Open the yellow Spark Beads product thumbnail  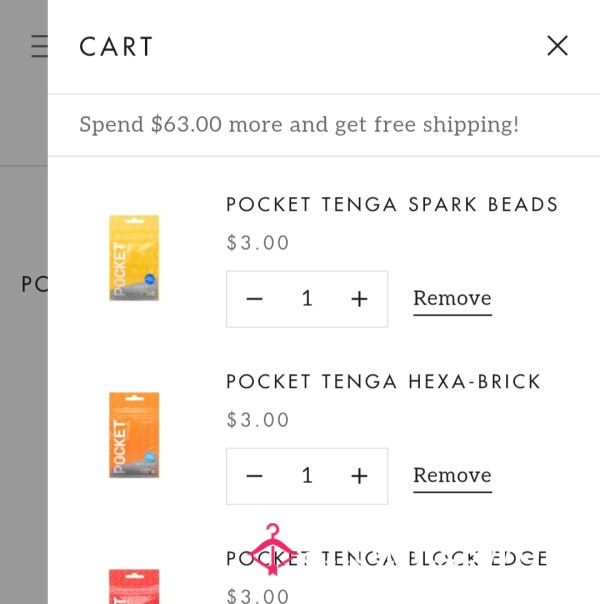[134, 258]
